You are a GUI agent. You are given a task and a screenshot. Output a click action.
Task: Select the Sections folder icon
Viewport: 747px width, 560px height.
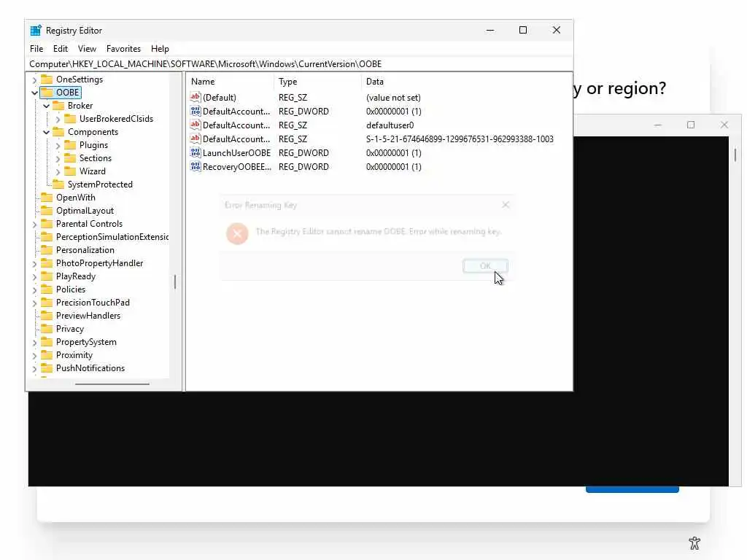coord(70,157)
